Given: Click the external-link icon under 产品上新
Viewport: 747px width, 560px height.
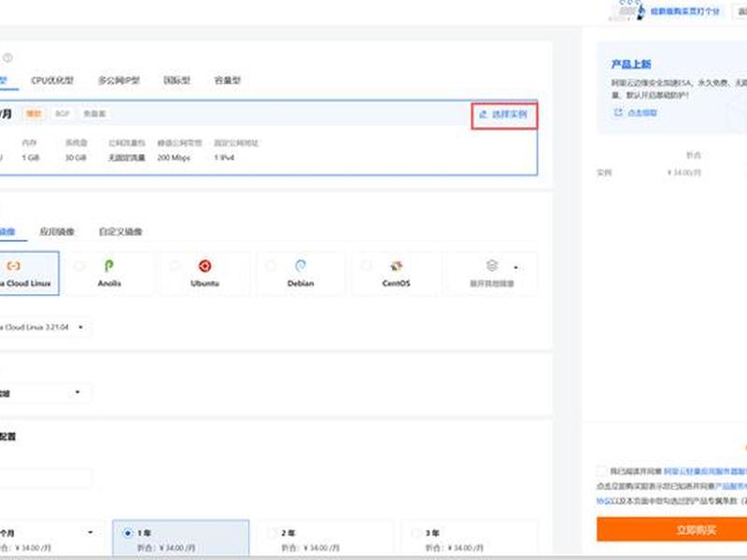Looking at the screenshot, I should [x=618, y=112].
